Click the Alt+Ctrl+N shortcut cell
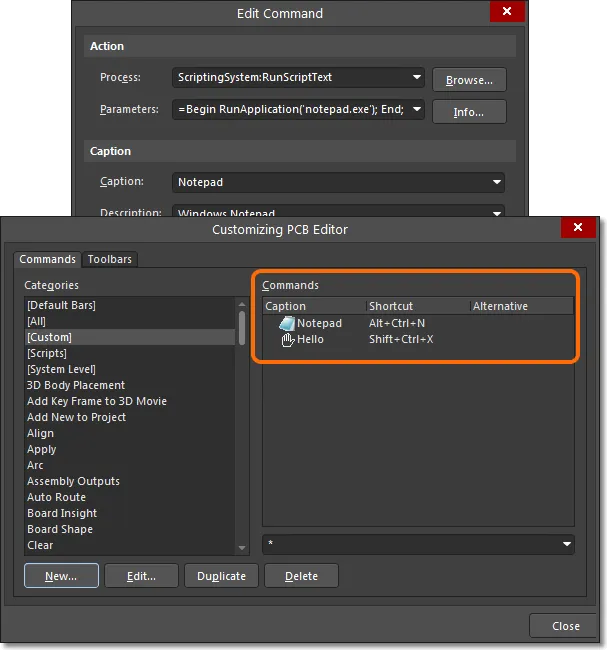 tap(397, 323)
